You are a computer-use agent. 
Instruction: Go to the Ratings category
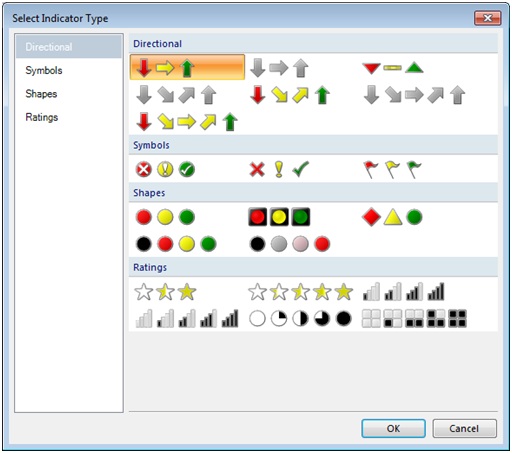tap(42, 117)
